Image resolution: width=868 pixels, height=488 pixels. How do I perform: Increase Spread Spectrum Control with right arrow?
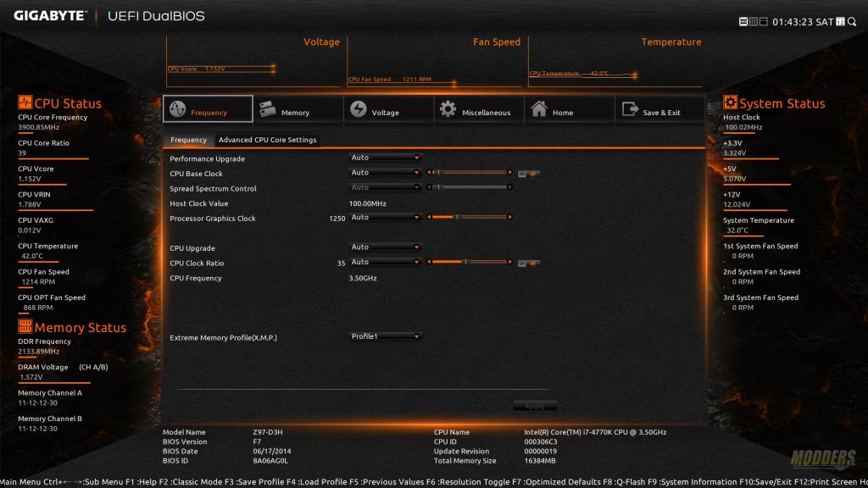coord(509,187)
